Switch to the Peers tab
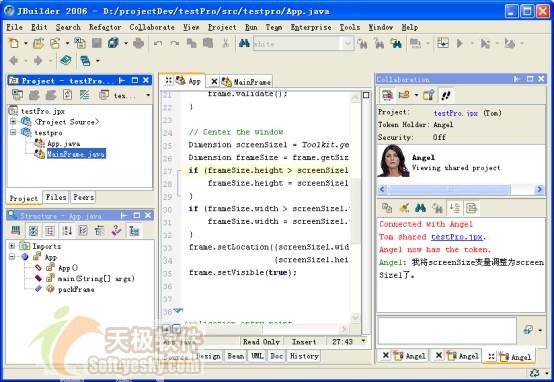The width and height of the screenshot is (554, 382). click(83, 197)
